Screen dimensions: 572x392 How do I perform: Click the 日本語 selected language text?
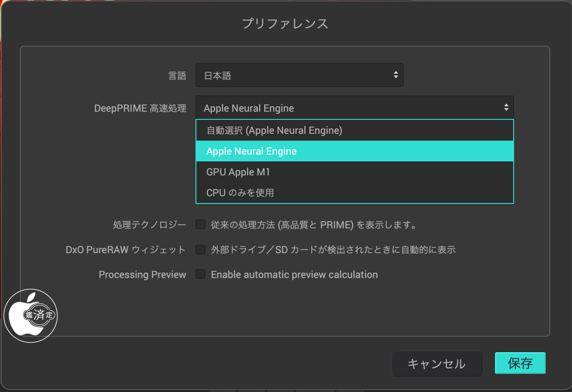[217, 75]
